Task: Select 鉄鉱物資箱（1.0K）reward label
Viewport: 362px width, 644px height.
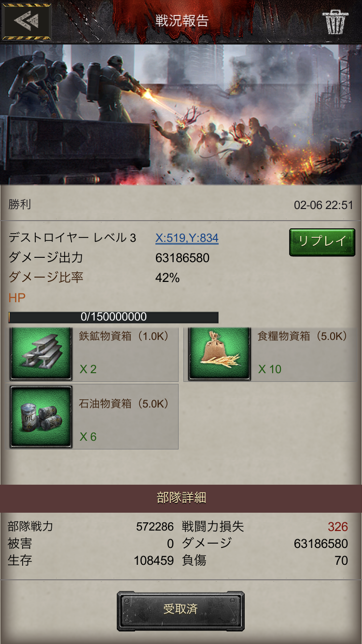Action: click(125, 336)
